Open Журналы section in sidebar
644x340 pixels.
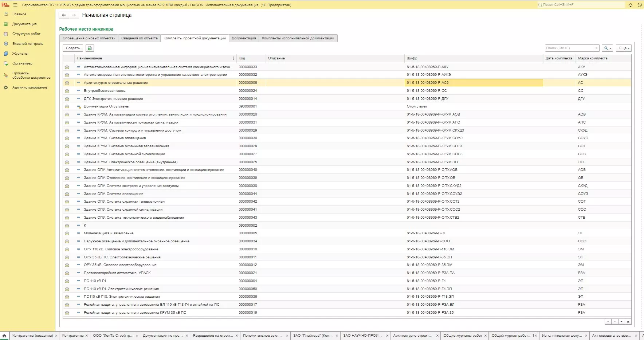[x=20, y=54]
